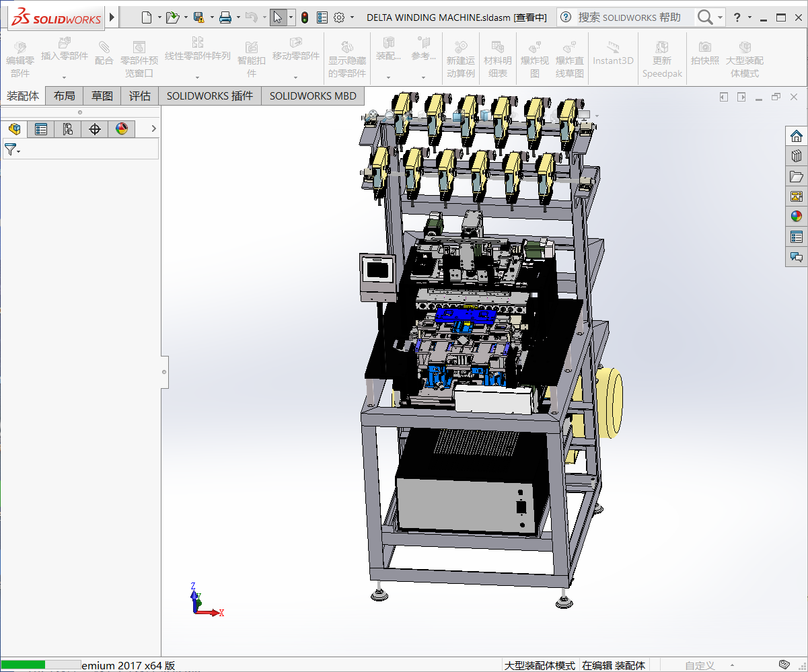Image resolution: width=808 pixels, height=672 pixels.
Task: Click the SOLIDWORKS logo
Action: 57,17
